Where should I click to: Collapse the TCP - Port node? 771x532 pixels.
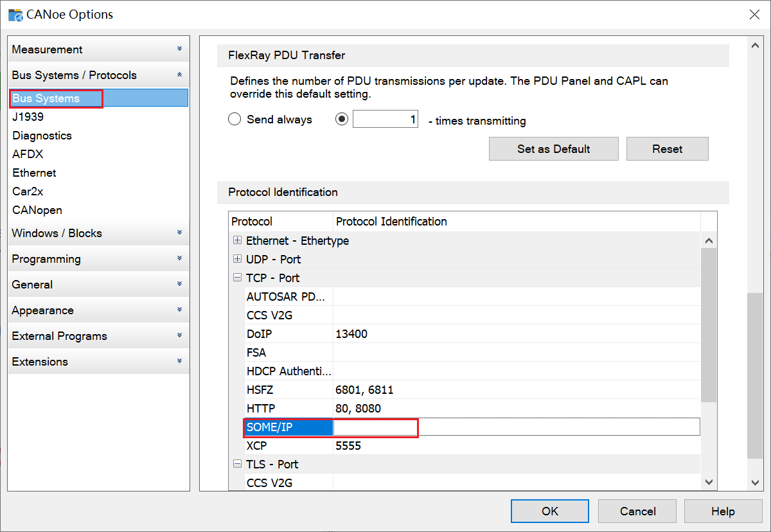point(238,278)
